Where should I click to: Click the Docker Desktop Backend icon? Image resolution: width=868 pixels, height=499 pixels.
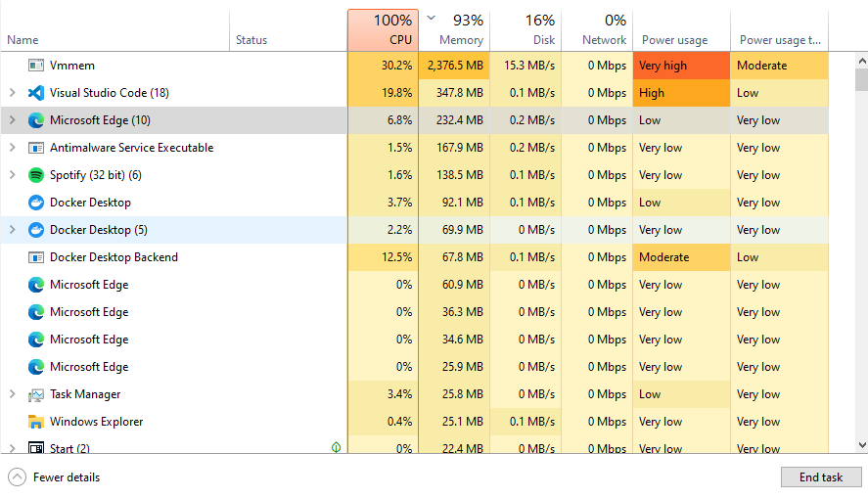pyautogui.click(x=36, y=257)
